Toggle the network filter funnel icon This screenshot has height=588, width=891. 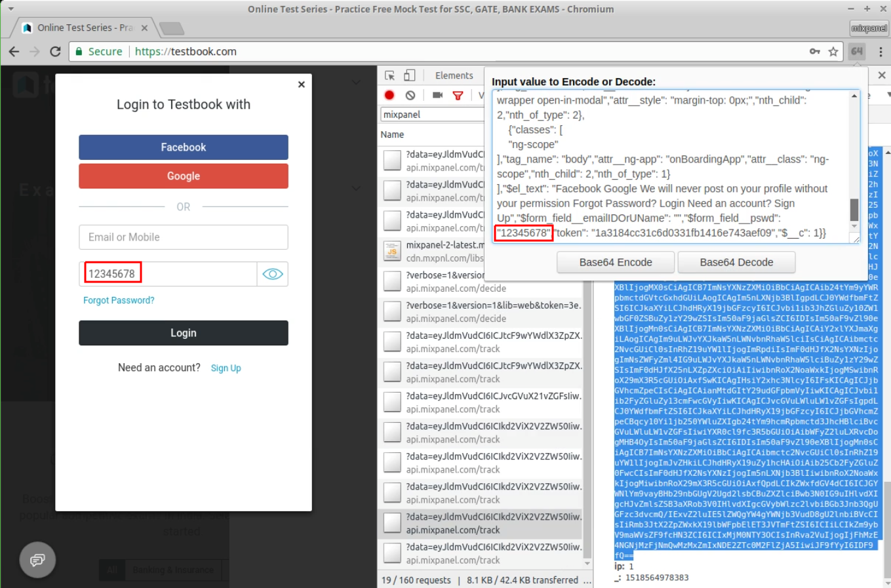tap(458, 95)
